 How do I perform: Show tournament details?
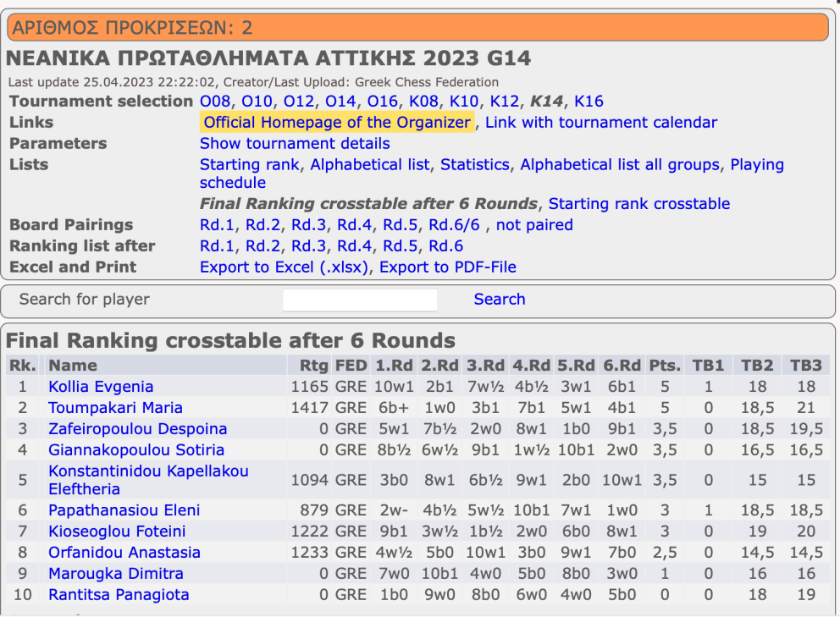(x=295, y=144)
